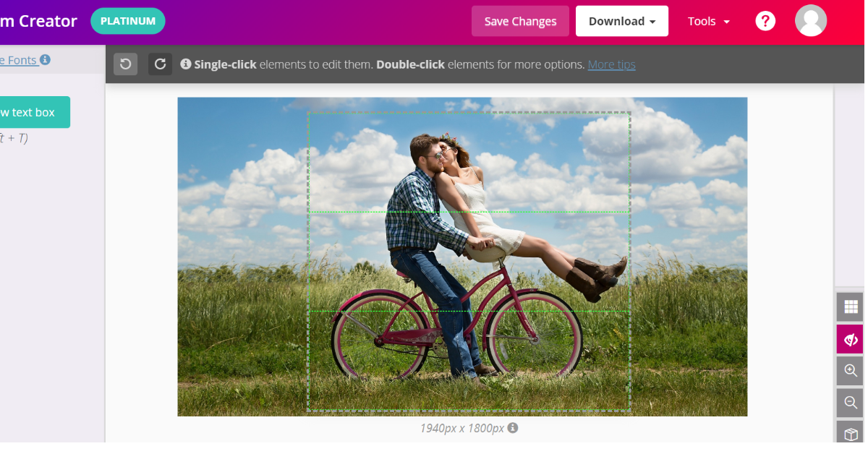Follow the More tips link
The width and height of the screenshot is (868, 454).
(x=611, y=64)
